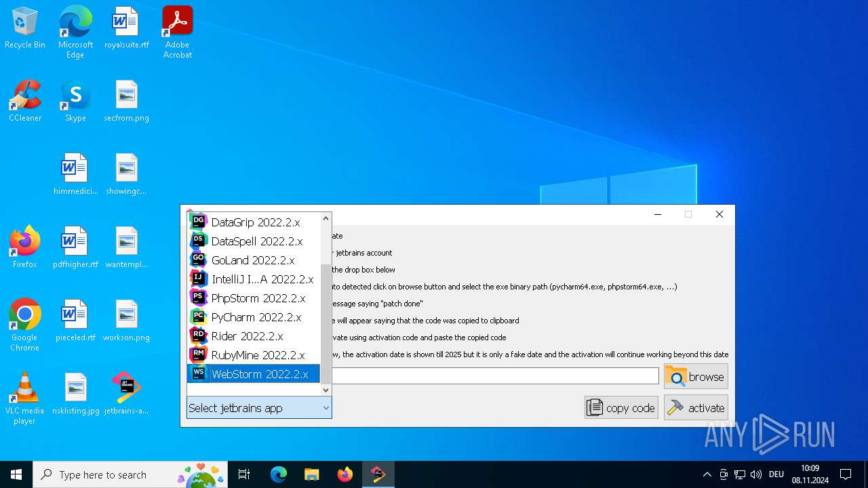Launch Firefox from the taskbar
The height and width of the screenshot is (488, 868).
click(345, 474)
